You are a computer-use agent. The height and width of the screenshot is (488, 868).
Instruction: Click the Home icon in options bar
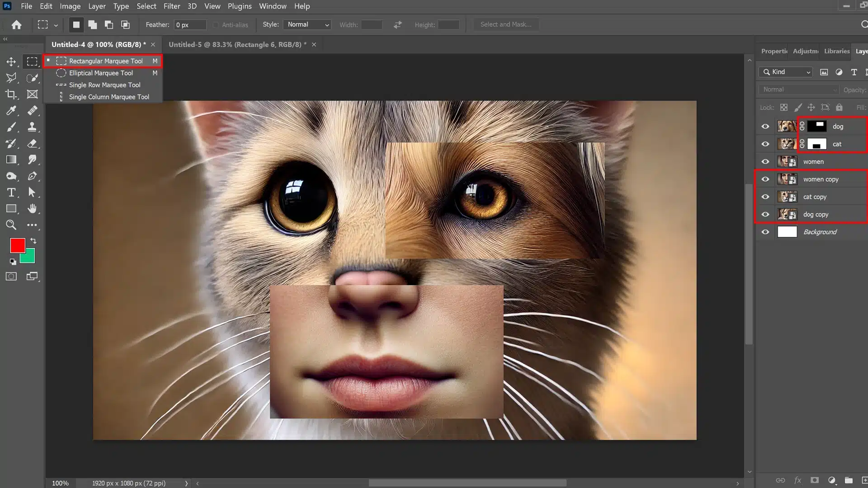[17, 25]
